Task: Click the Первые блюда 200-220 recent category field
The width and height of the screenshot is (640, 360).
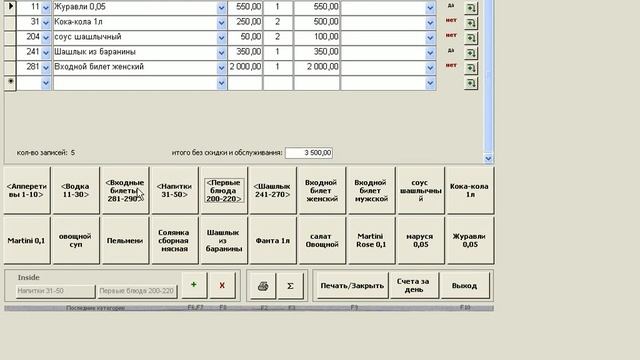Action: [x=137, y=291]
